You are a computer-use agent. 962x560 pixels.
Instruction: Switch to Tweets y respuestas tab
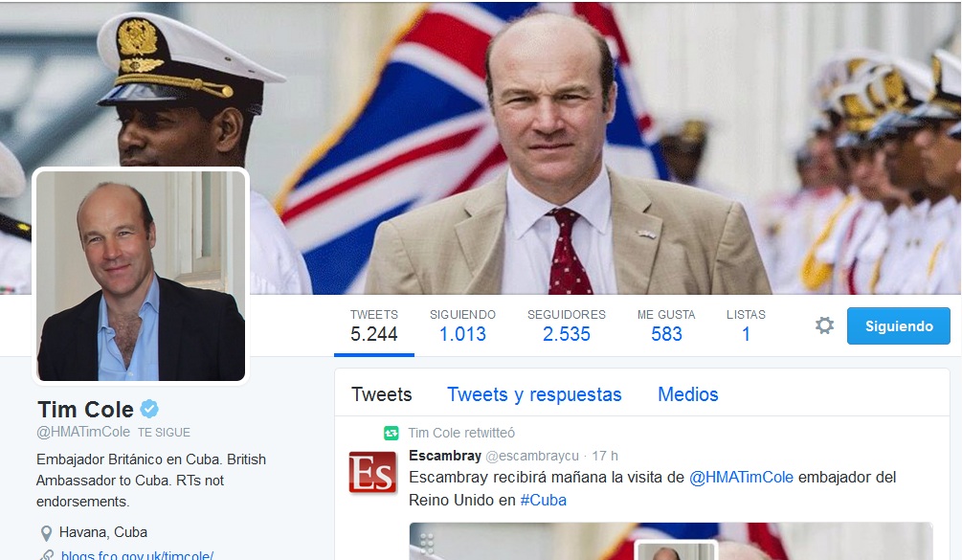(x=534, y=394)
